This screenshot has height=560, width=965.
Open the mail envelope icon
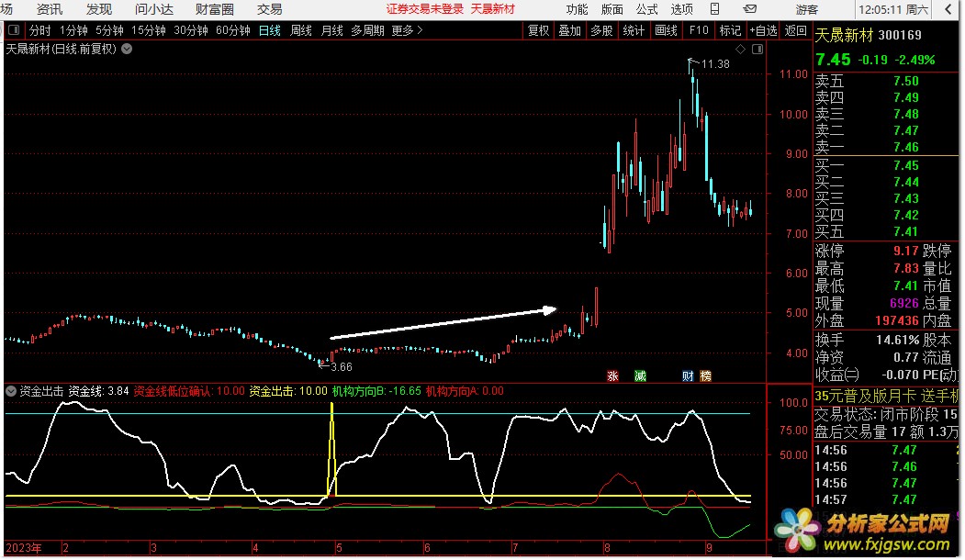pyautogui.click(x=749, y=9)
